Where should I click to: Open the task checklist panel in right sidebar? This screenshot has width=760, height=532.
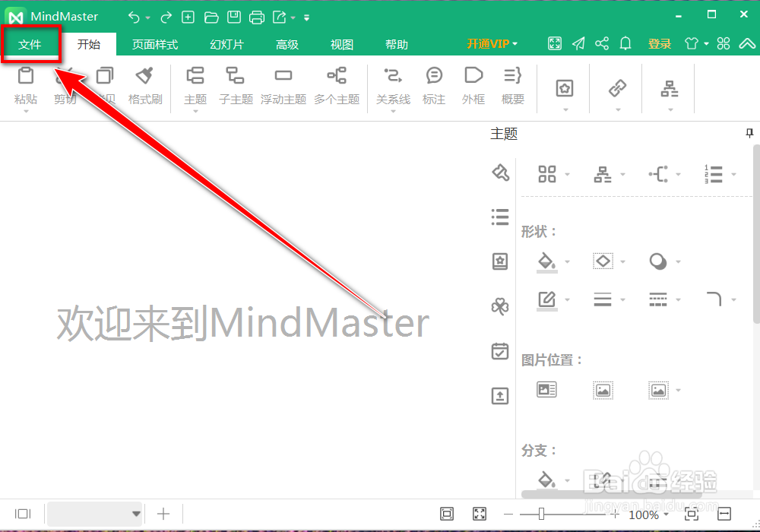click(x=499, y=351)
